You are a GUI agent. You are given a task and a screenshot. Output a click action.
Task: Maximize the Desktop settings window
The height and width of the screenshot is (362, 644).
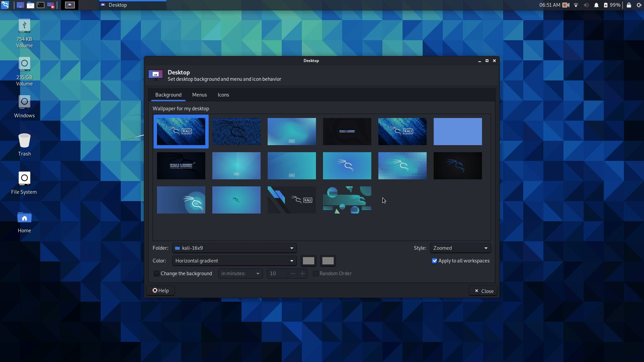(487, 61)
